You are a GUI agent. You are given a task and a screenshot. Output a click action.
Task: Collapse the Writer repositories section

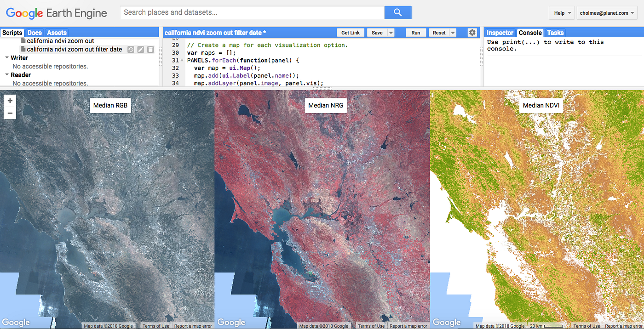[7, 58]
